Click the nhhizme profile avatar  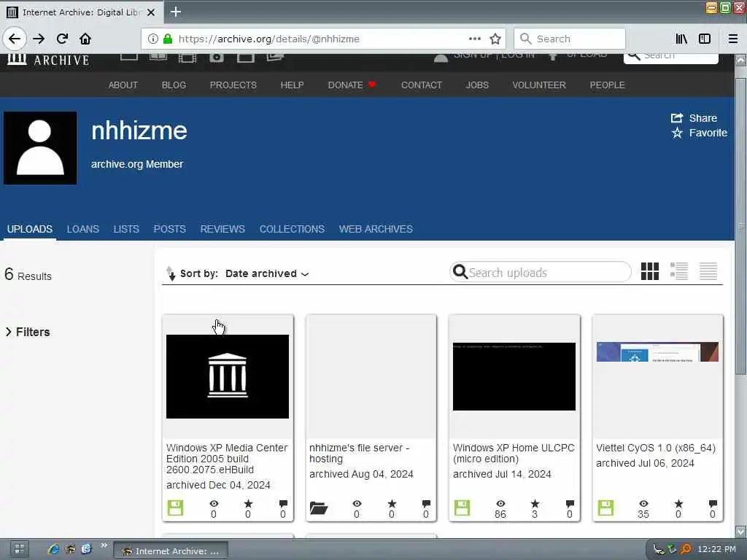point(40,148)
